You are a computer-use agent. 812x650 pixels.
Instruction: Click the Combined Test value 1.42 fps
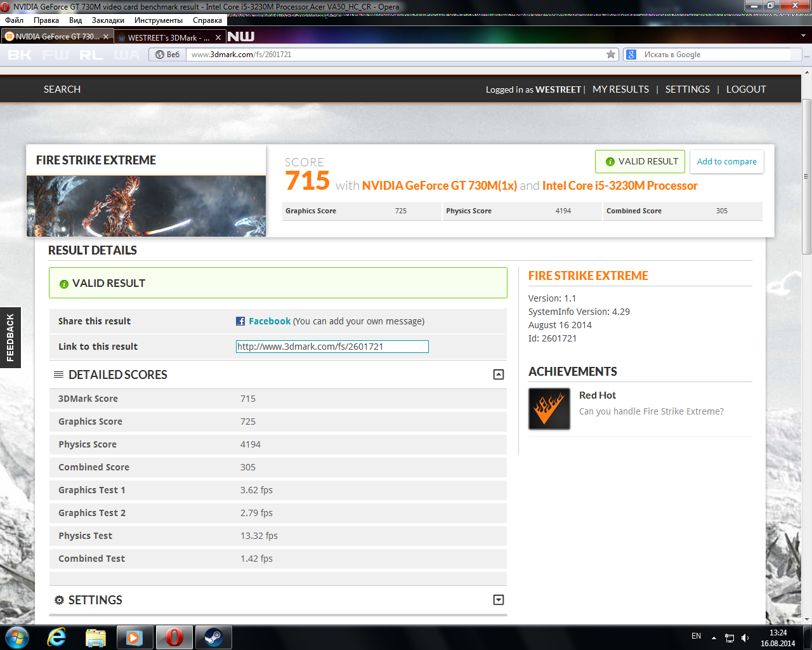click(256, 559)
